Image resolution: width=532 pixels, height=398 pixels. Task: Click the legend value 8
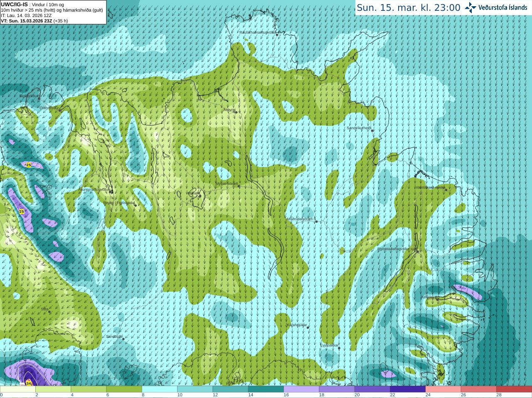(143, 395)
